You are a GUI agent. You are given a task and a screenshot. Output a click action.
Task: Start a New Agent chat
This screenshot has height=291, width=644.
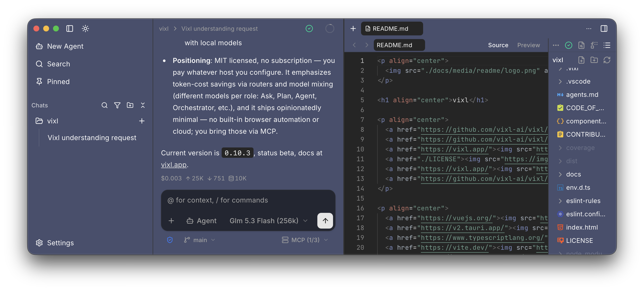(59, 46)
